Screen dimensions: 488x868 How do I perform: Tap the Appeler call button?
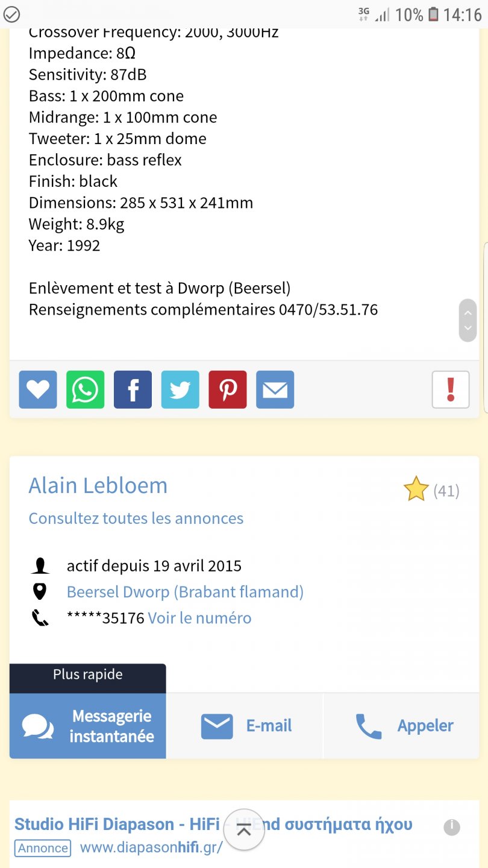[404, 726]
